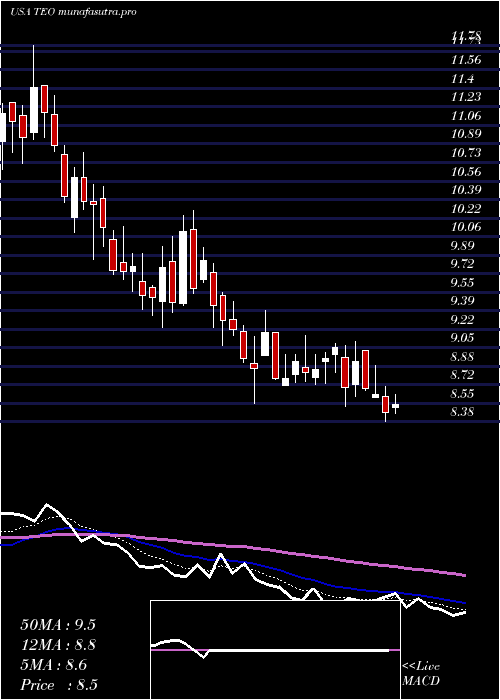The width and height of the screenshot is (500, 700).
Task: Click the tallest white candle near 10.06
Action: [x=183, y=267]
